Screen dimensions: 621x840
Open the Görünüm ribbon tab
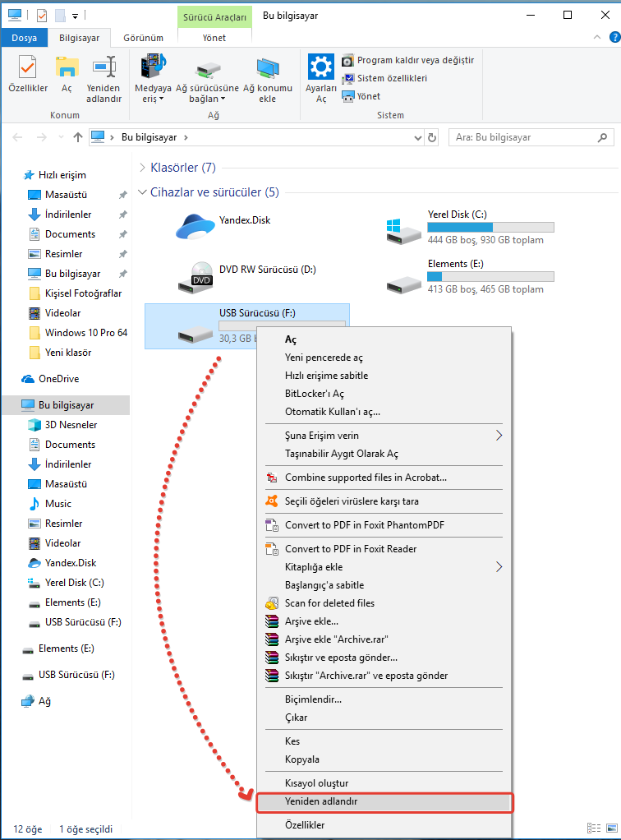tap(143, 38)
